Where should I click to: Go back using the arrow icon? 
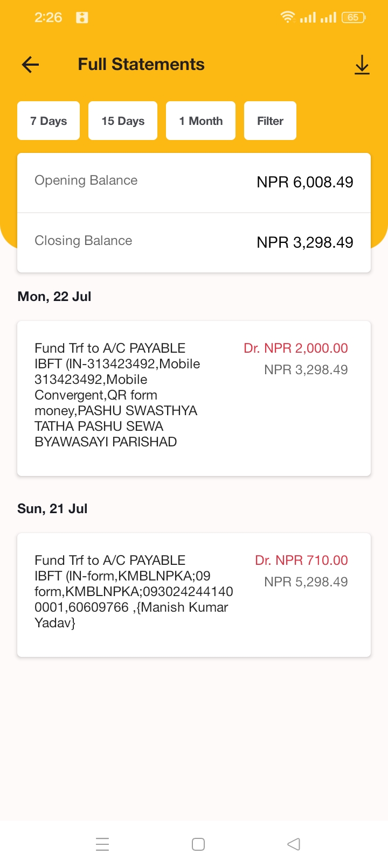[31, 65]
